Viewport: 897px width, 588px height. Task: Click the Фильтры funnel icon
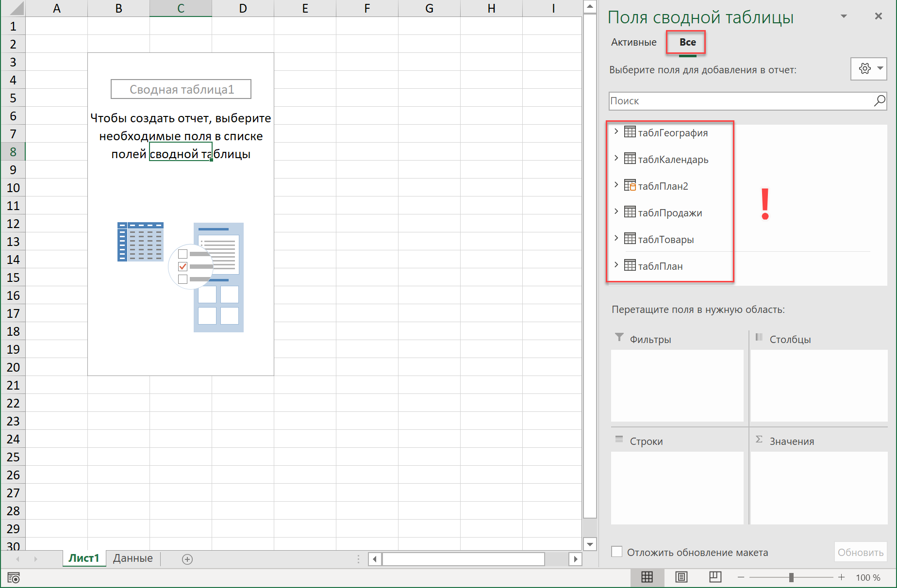click(x=619, y=338)
